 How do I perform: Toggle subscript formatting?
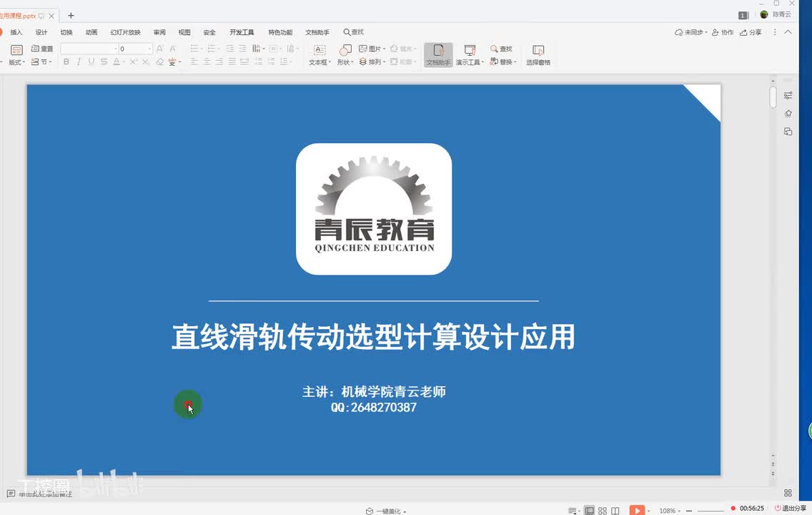tap(146, 62)
